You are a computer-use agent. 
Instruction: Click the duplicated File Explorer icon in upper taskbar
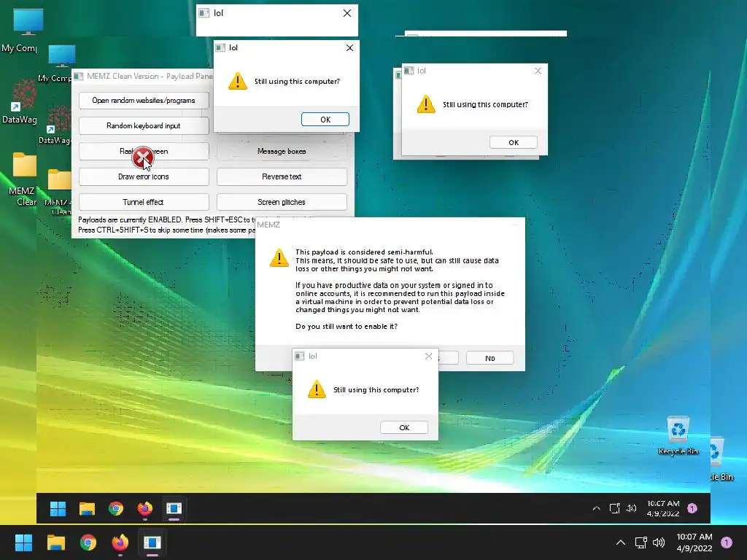87,508
